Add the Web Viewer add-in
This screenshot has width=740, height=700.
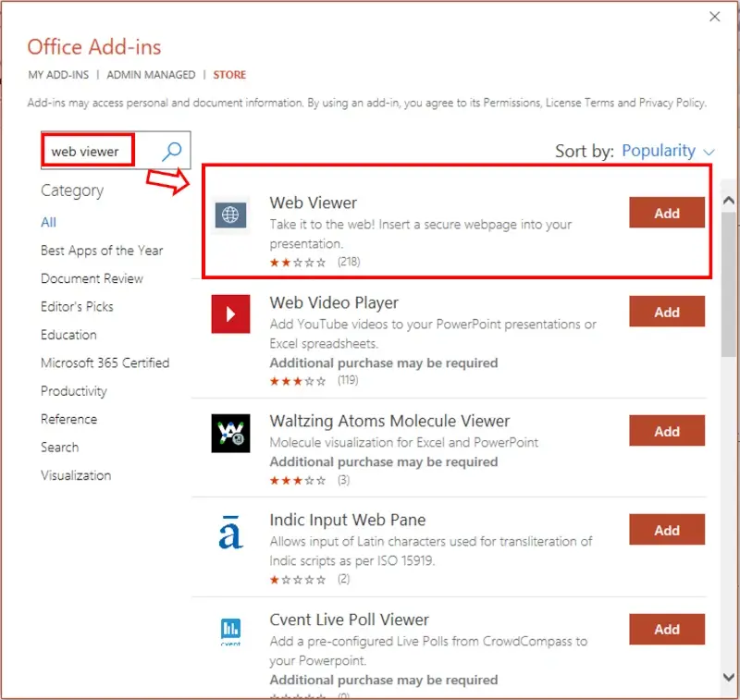pyautogui.click(x=666, y=213)
